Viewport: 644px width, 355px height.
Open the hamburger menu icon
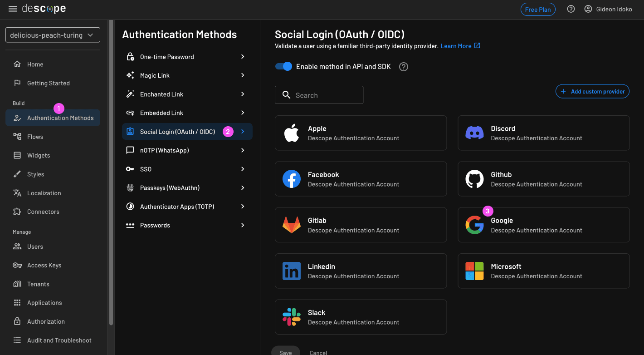pyautogui.click(x=13, y=9)
